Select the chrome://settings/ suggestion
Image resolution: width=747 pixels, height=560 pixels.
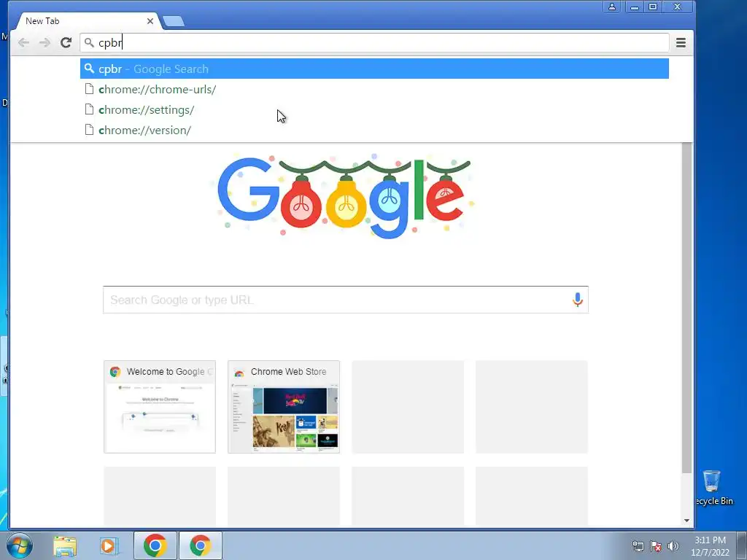[x=374, y=110]
